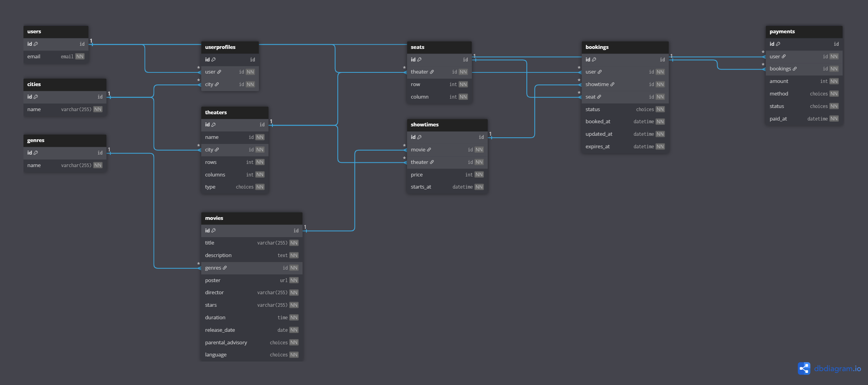The height and width of the screenshot is (385, 868).
Task: Click the key icon in bookings id row
Action: tap(594, 60)
